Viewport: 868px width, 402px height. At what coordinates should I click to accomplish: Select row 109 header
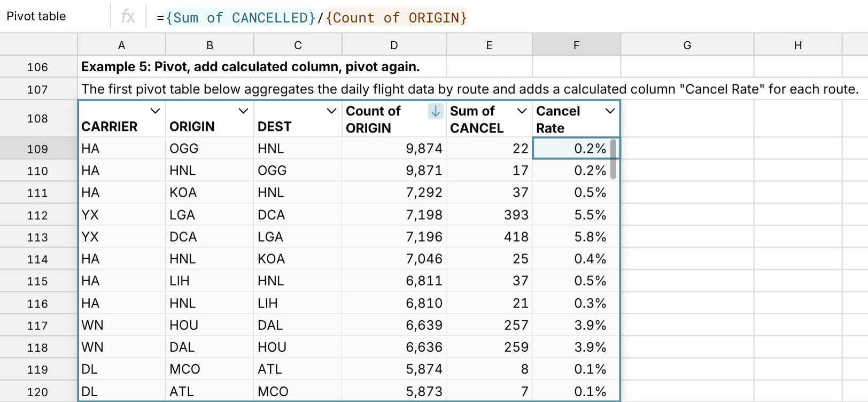point(38,149)
